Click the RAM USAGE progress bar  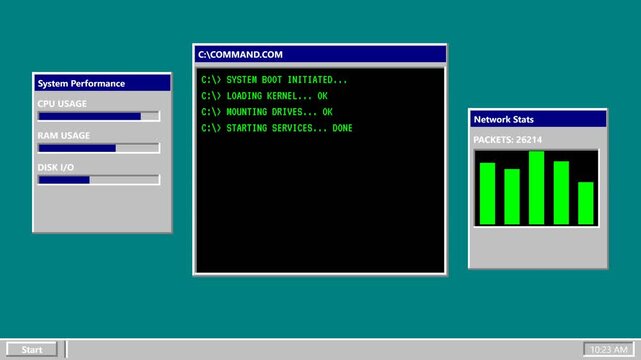click(x=99, y=148)
